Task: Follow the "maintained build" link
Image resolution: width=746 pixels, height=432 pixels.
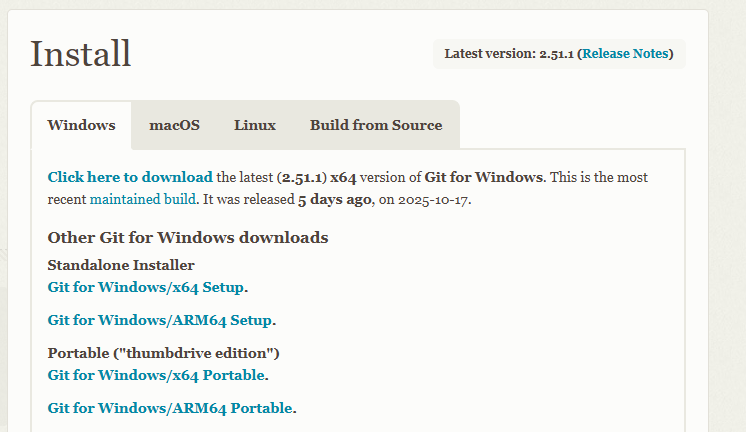Action: click(x=143, y=199)
